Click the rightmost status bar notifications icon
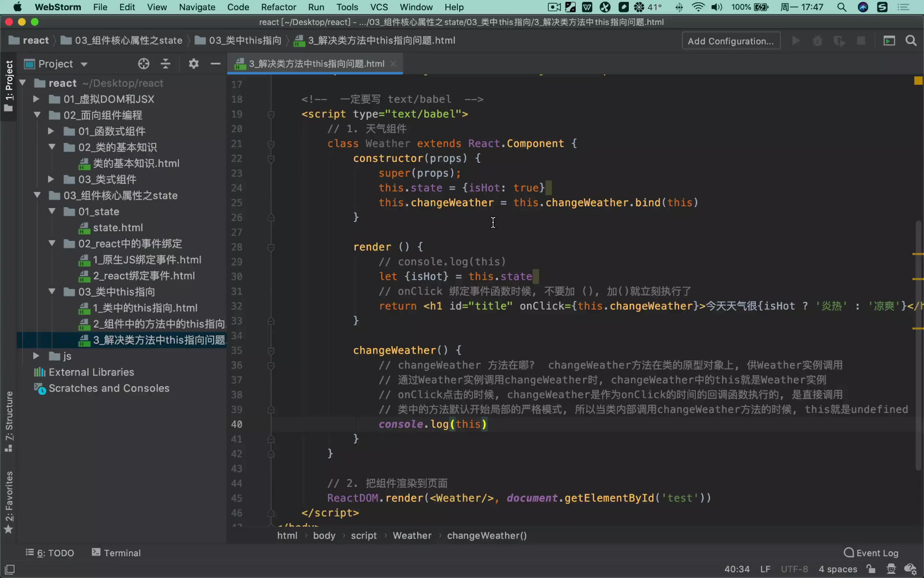924x578 pixels. point(911,569)
